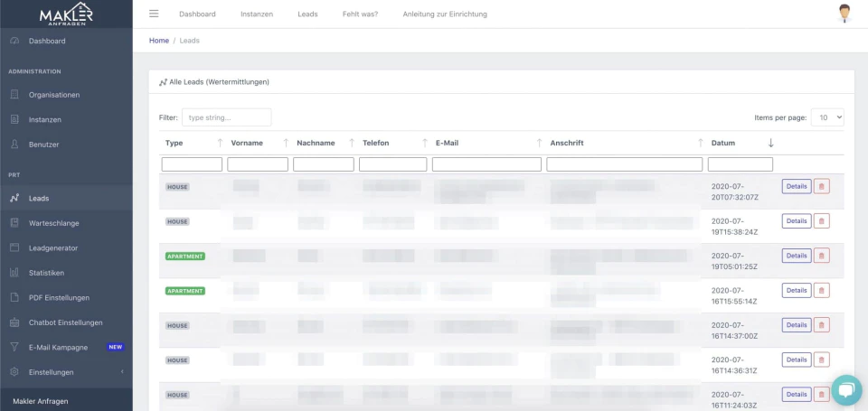Toggle the hamburger sidebar menu icon

pyautogui.click(x=154, y=14)
